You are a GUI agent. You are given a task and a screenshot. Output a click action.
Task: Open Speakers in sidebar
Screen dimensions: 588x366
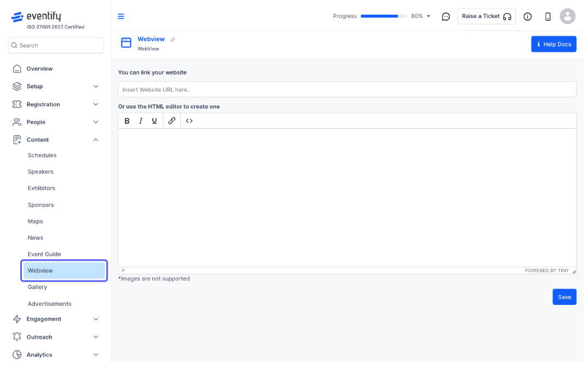click(x=40, y=172)
